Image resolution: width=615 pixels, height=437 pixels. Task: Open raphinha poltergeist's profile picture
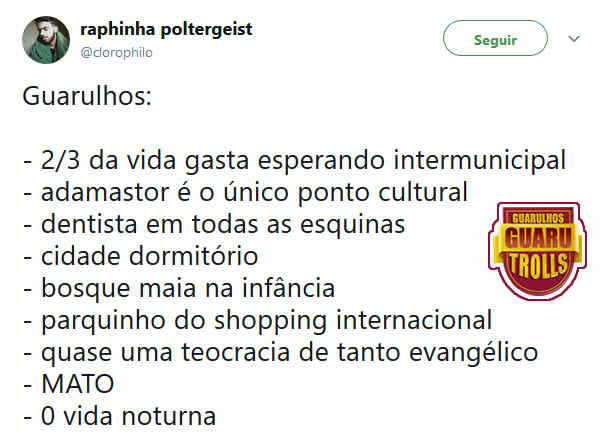tap(46, 40)
